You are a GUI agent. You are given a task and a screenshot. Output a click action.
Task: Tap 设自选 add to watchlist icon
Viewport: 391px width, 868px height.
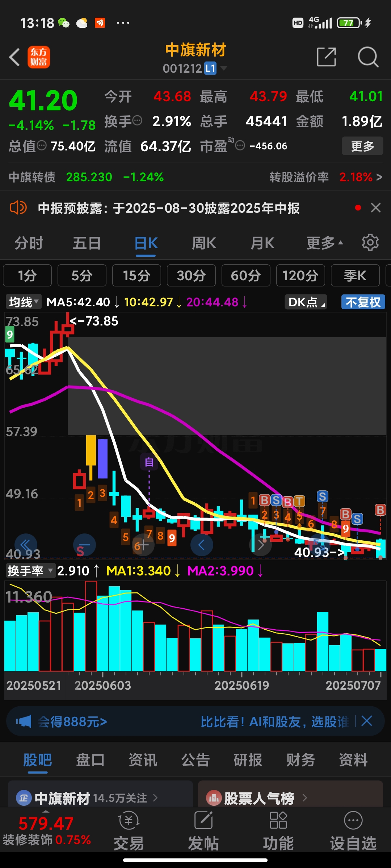353,831
